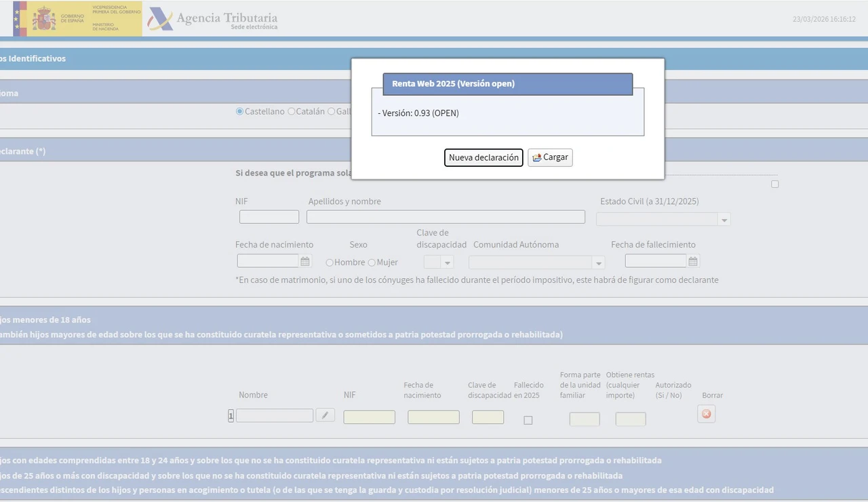Click the Cargar button with folder icon
The height and width of the screenshot is (502, 868).
click(x=550, y=157)
